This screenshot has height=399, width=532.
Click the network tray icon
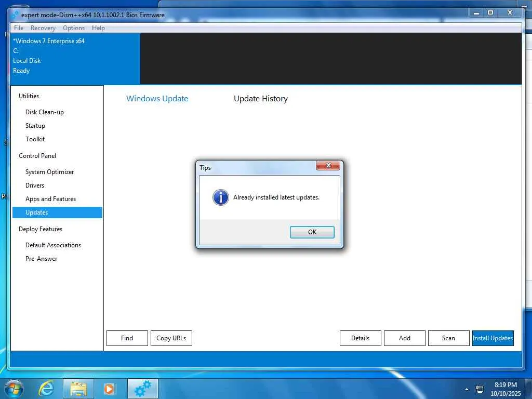(x=480, y=389)
